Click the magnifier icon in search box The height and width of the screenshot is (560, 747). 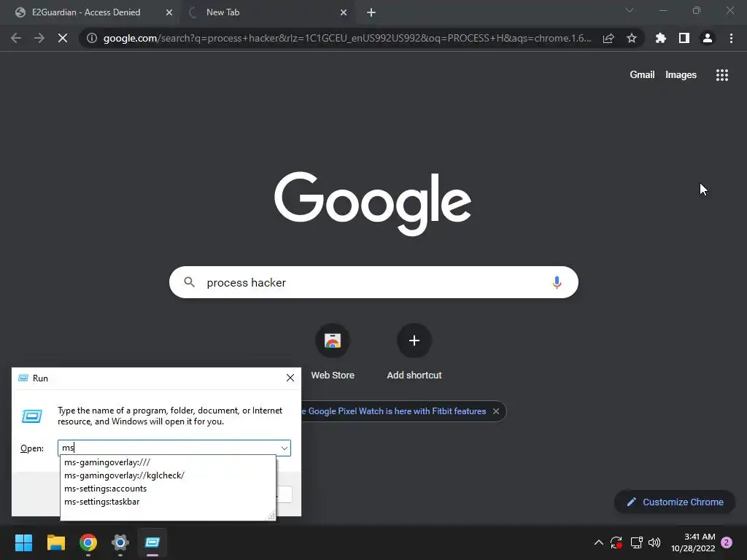click(x=189, y=282)
